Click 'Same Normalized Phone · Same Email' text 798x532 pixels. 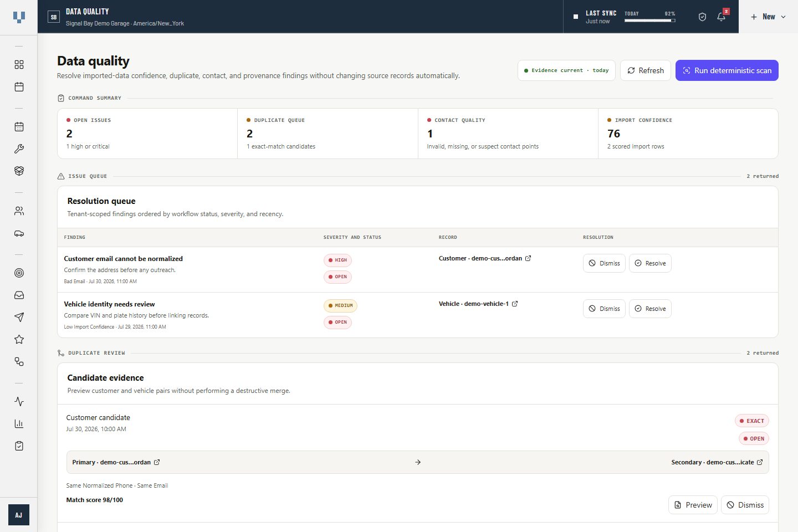[x=117, y=485]
